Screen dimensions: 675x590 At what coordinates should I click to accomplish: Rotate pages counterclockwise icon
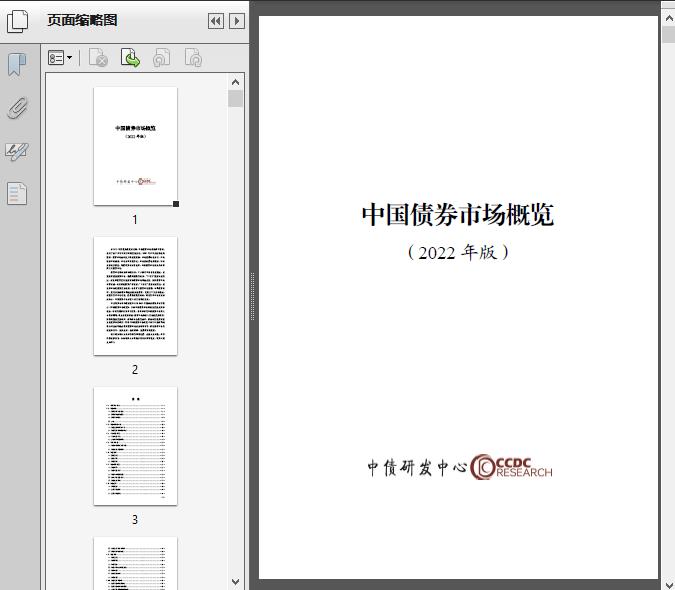[161, 58]
